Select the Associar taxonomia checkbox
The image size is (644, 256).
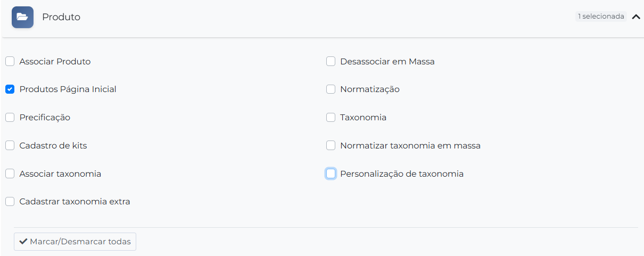10,174
